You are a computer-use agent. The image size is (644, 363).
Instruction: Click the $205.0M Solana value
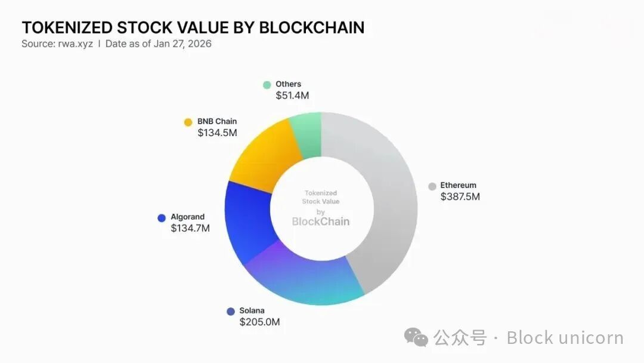pyautogui.click(x=259, y=322)
